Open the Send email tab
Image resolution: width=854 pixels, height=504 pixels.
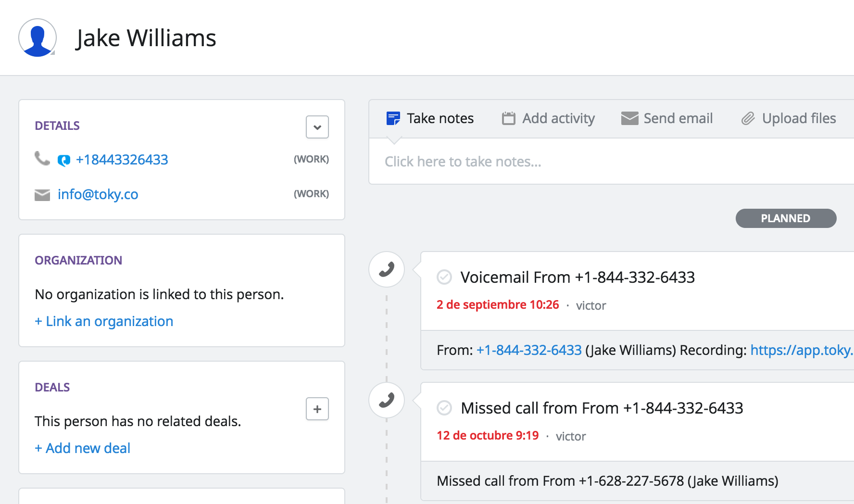[667, 118]
